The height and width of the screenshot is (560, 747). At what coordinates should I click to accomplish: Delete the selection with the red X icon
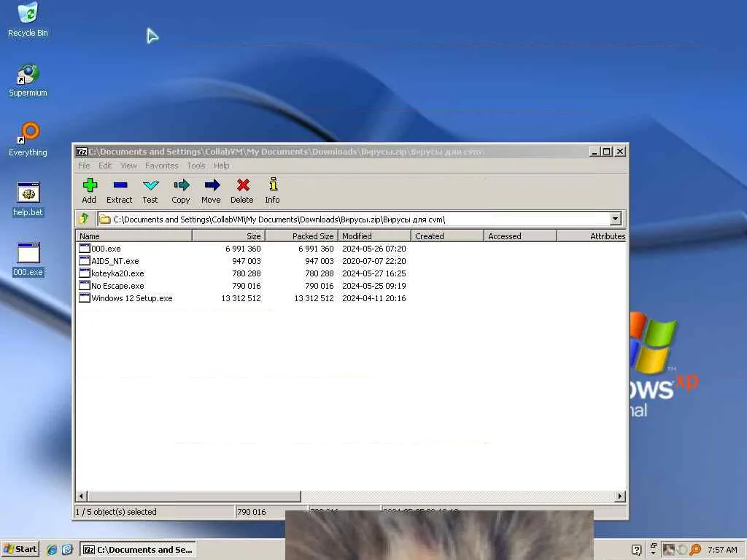coord(242,185)
